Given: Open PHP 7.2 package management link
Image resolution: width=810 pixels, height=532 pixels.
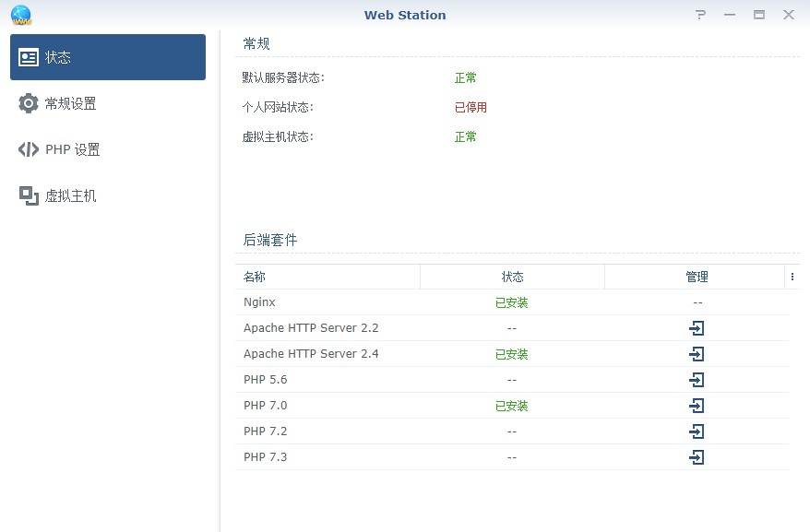Looking at the screenshot, I should coord(697,432).
